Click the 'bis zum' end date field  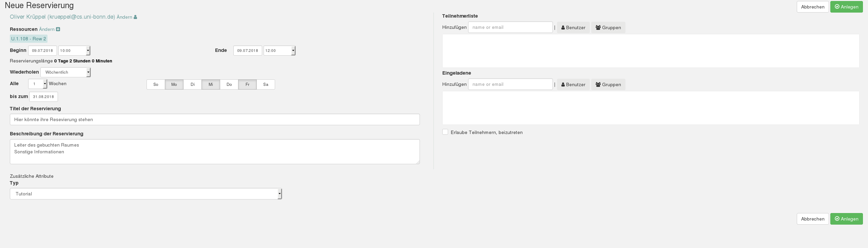[x=43, y=97]
